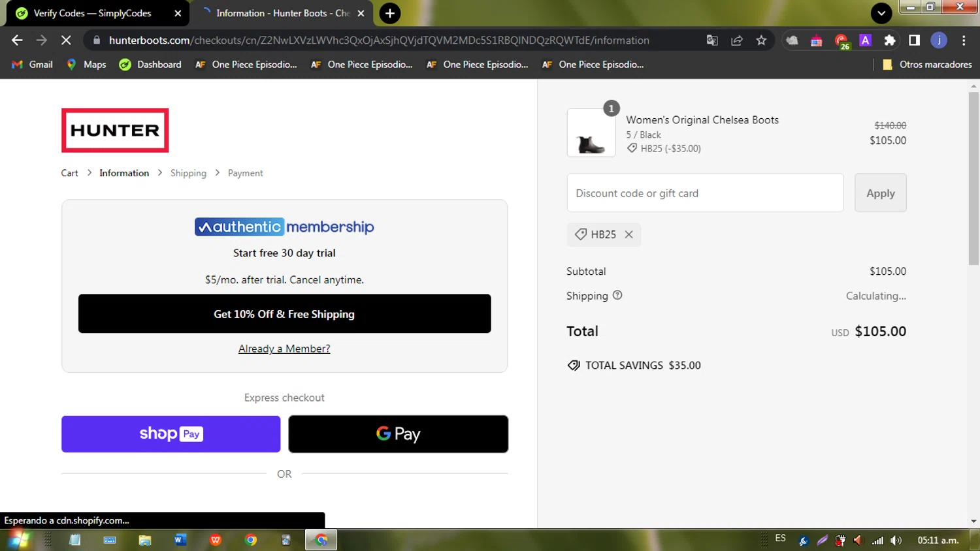The height and width of the screenshot is (551, 980).
Task: Click the Information breadcrumb
Action: [124, 173]
